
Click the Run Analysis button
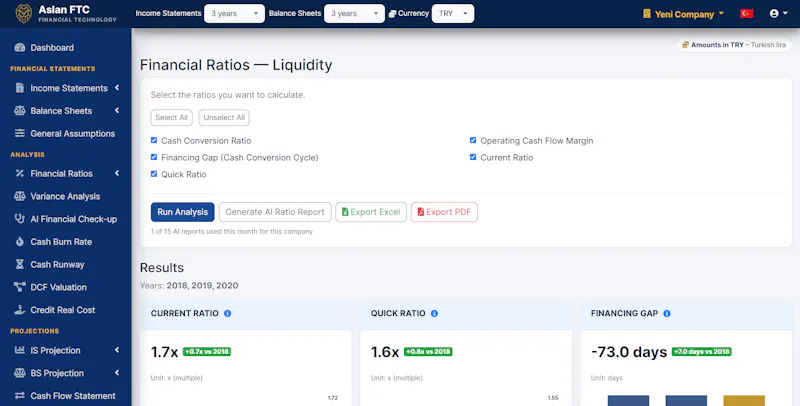pos(183,212)
